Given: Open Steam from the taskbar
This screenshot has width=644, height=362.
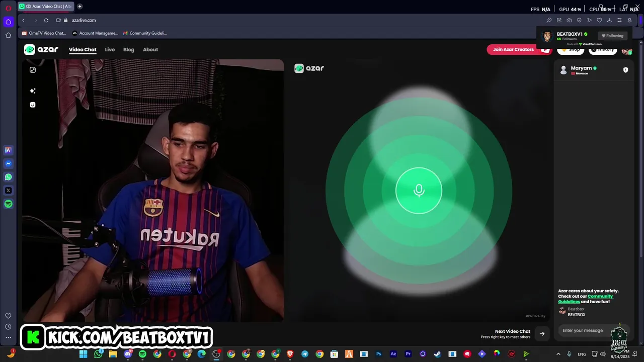Looking at the screenshot, I should [438, 354].
